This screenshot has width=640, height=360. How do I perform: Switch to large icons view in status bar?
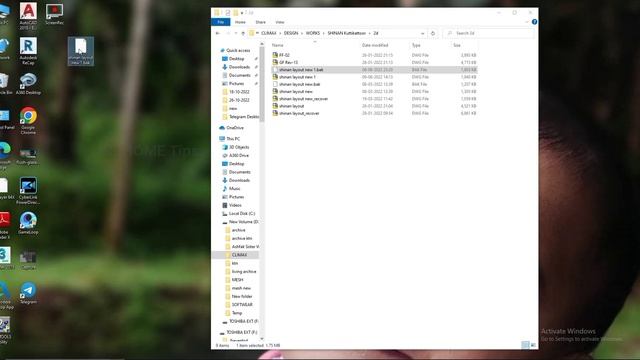point(533,345)
